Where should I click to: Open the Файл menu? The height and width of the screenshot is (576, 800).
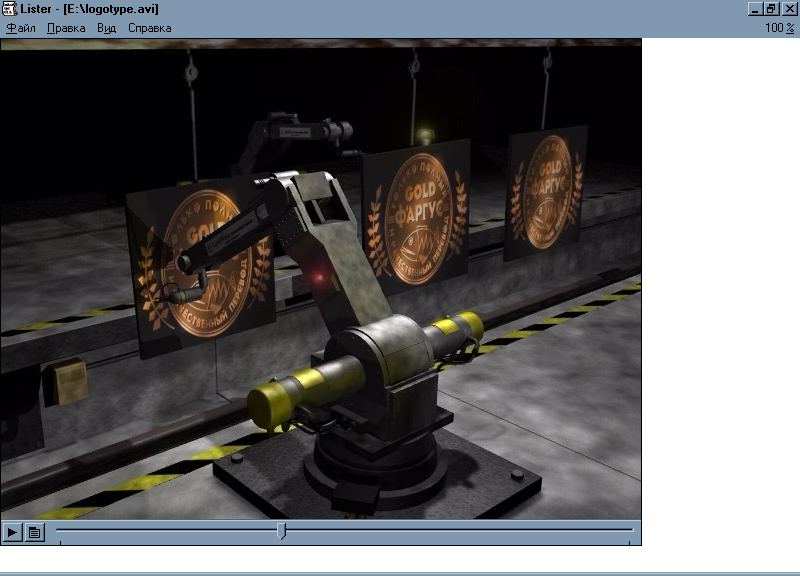click(x=21, y=28)
